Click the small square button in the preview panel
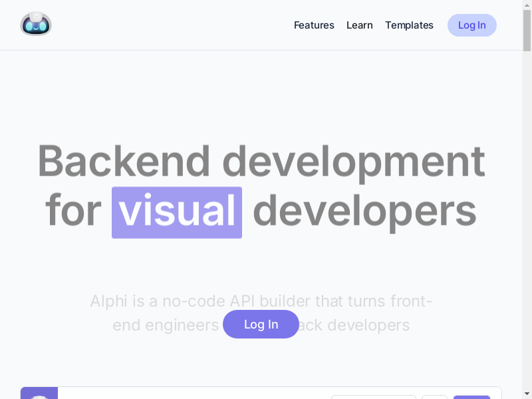The width and height of the screenshot is (532, 399). [434, 396]
